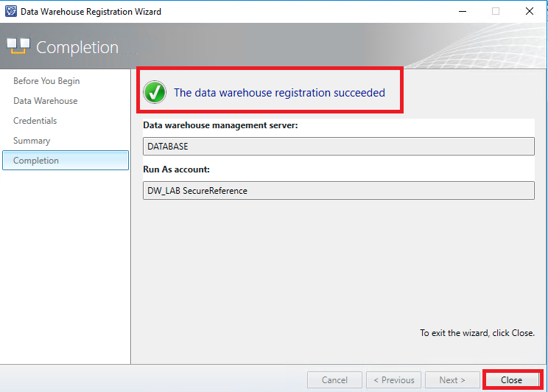Click the Cancel button
The width and height of the screenshot is (548, 392).
(334, 380)
